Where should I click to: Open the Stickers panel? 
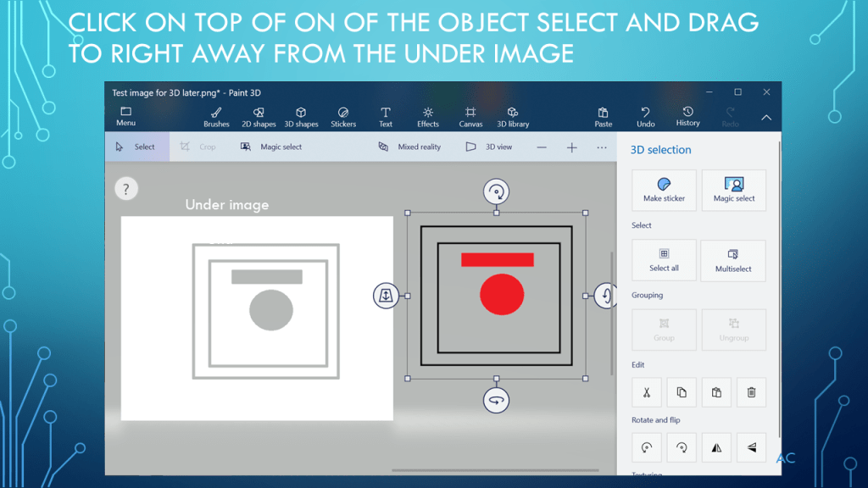343,117
